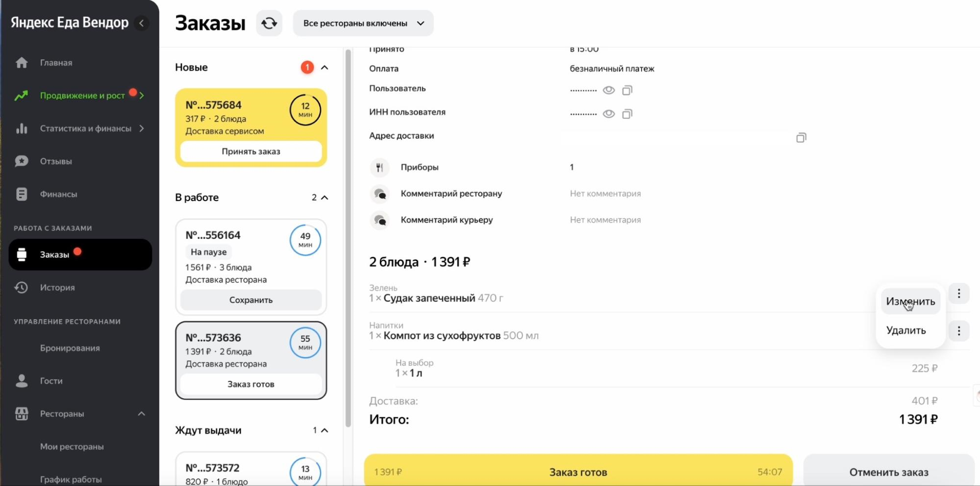Copy the delivery address
The image size is (980, 486).
[801, 138]
